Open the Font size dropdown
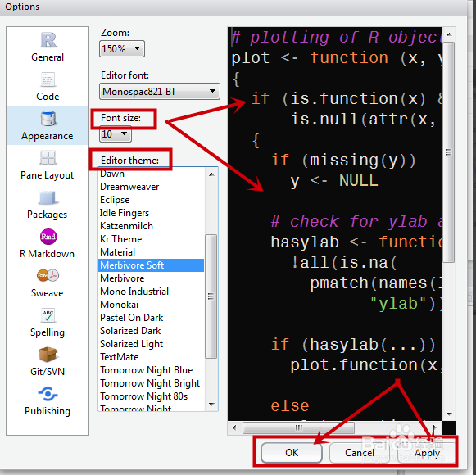Viewport: 476px width, 475px height. click(x=116, y=133)
